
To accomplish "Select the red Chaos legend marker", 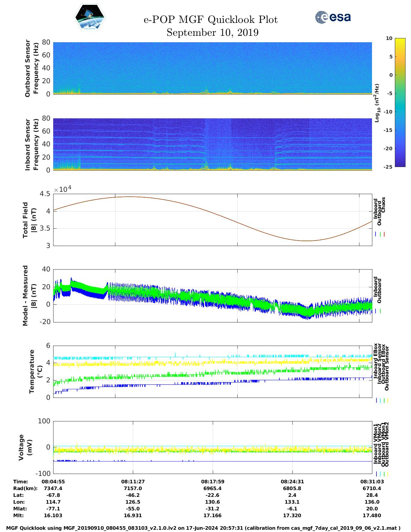I will pyautogui.click(x=384, y=234).
